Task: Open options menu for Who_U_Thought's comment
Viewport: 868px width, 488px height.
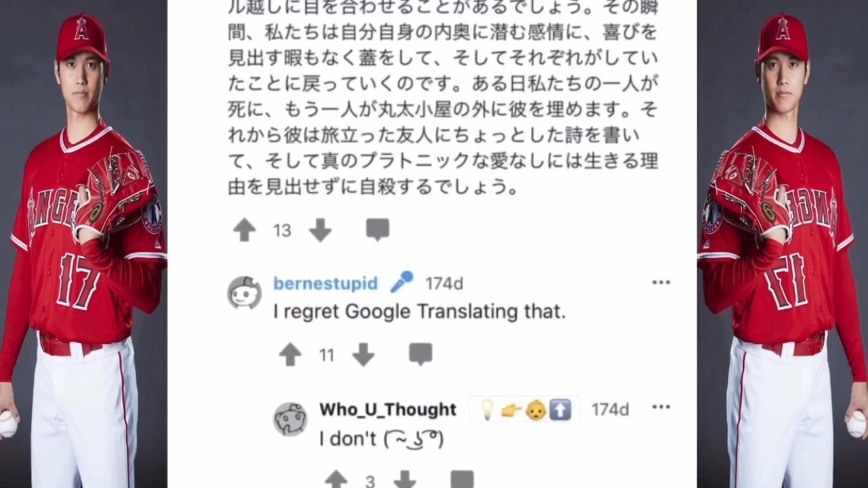Action: 660,407
